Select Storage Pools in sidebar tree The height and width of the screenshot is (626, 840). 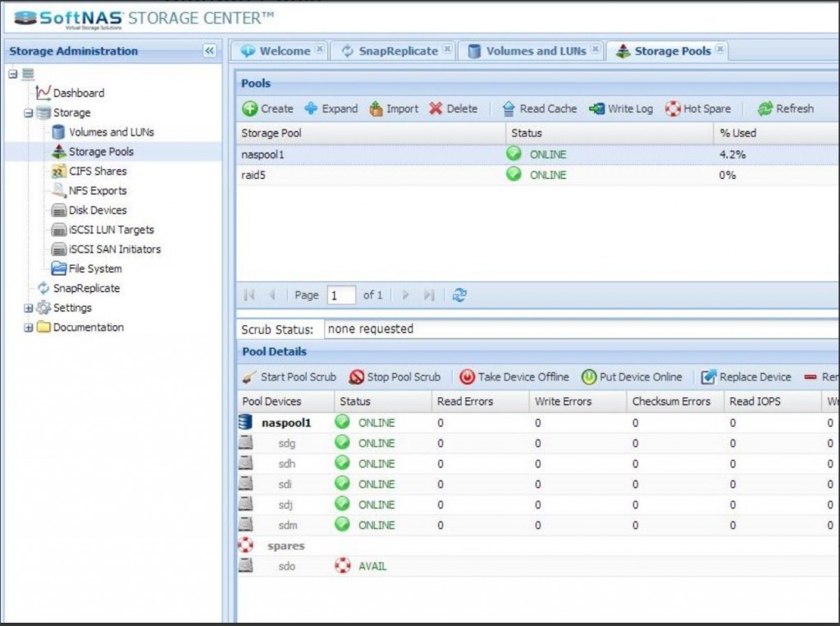(x=93, y=152)
